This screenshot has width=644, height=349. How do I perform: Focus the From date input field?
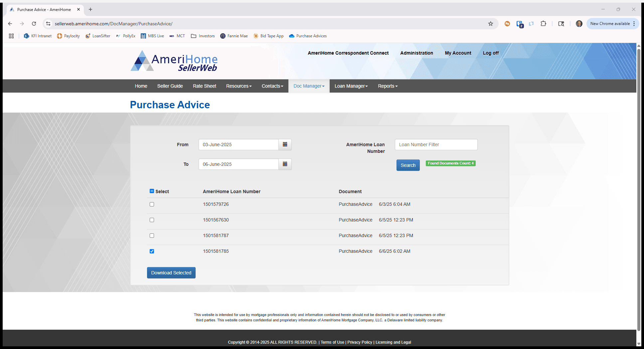point(239,145)
